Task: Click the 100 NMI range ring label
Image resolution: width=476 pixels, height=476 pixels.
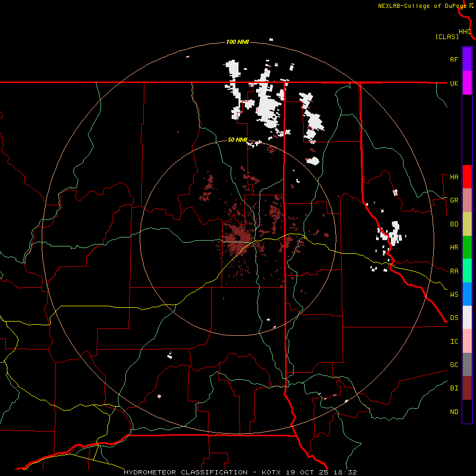Action: (237, 42)
